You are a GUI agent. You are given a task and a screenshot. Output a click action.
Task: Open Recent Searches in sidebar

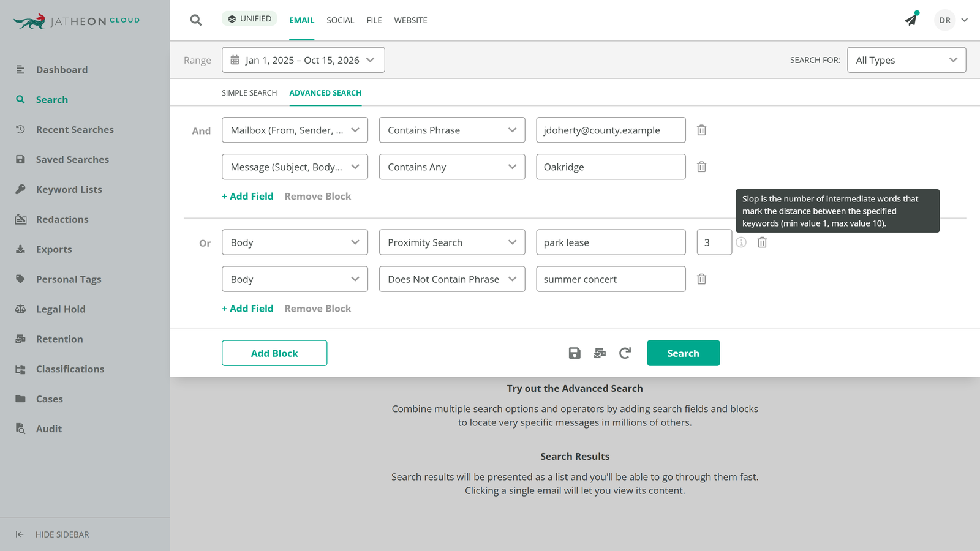75,130
